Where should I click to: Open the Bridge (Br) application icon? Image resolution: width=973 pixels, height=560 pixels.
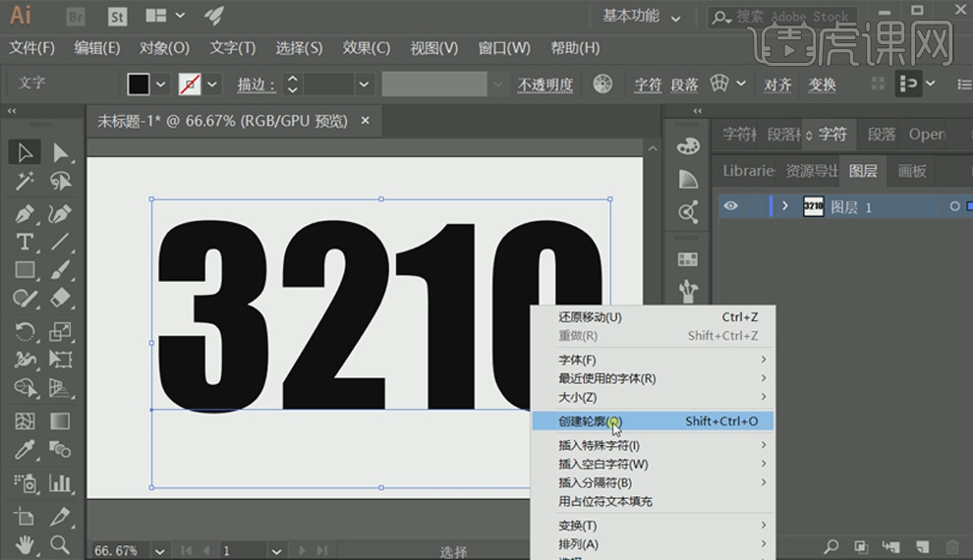(75, 17)
